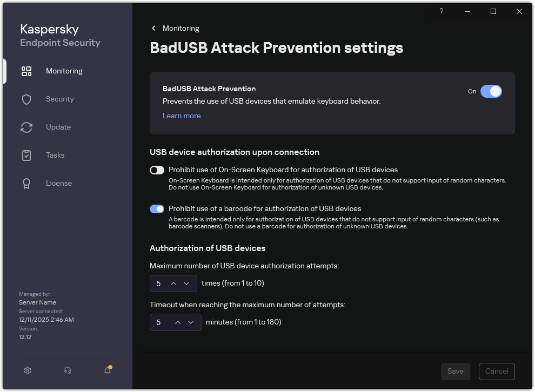Decrease the timeout value with down arrow
The height and width of the screenshot is (392, 535).
coord(191,322)
